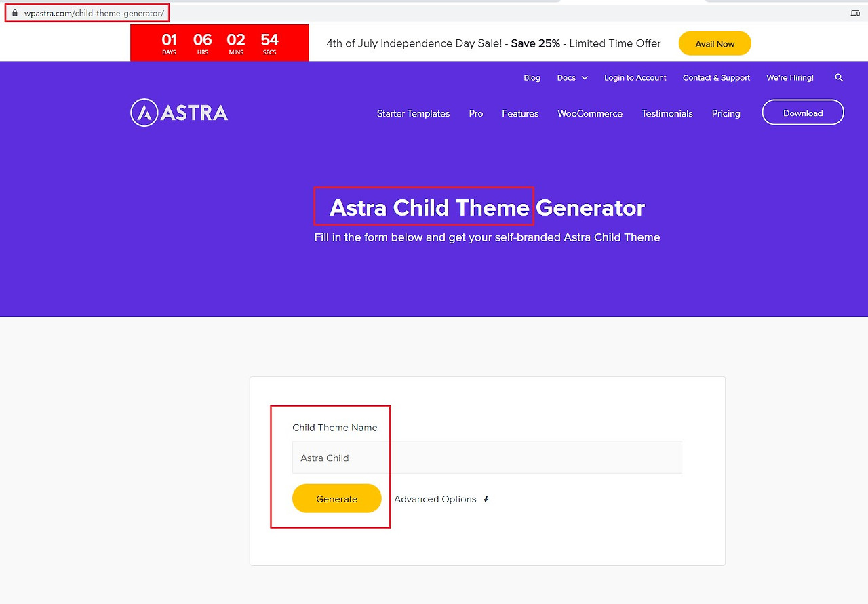Open the search icon in the navigation bar
The height and width of the screenshot is (604, 868).
coord(839,77)
